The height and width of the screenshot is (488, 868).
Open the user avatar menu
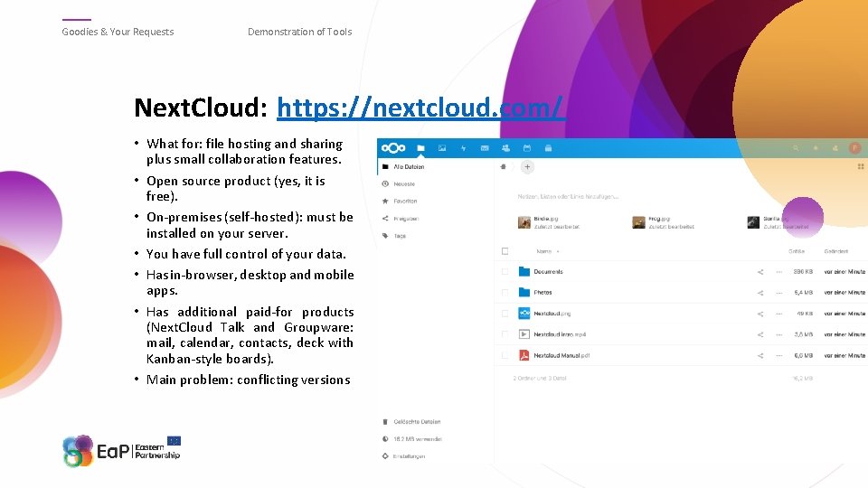pos(854,148)
